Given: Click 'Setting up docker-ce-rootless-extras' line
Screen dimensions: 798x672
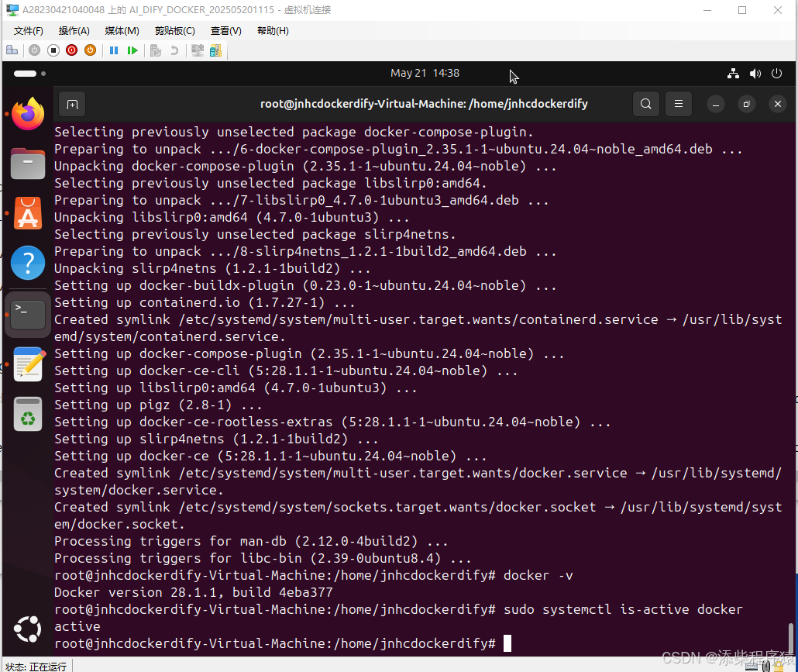Looking at the screenshot, I should [x=332, y=422].
